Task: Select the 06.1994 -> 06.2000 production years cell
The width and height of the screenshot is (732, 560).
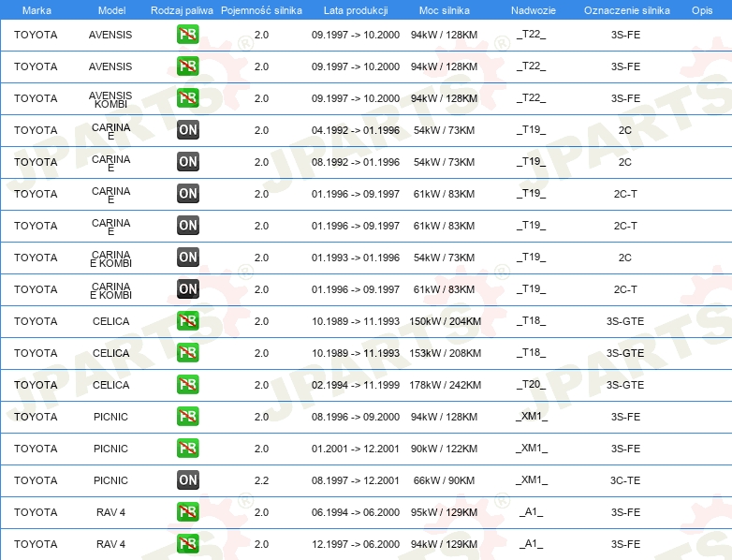Action: click(356, 512)
